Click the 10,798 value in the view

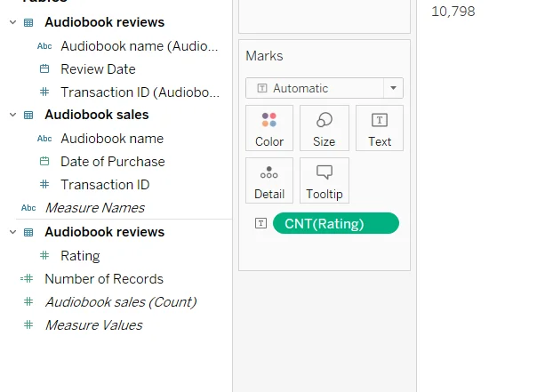453,12
